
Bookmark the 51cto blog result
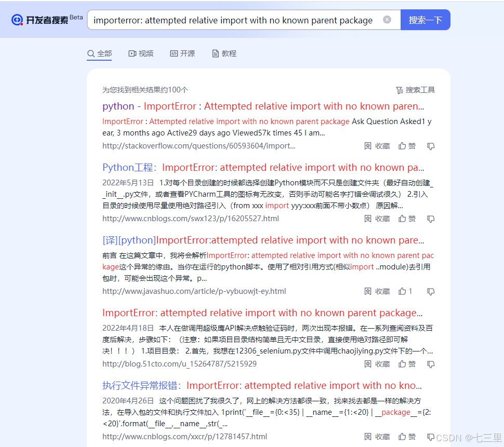(x=377, y=364)
